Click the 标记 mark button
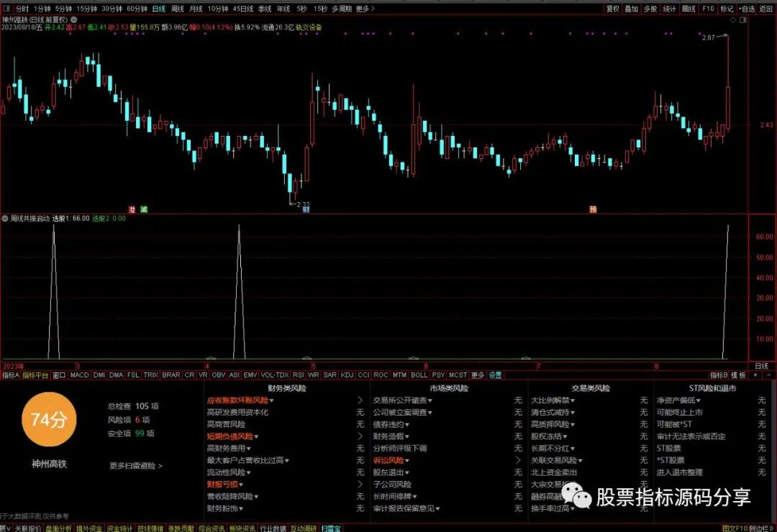The width and height of the screenshot is (777, 532). click(727, 9)
